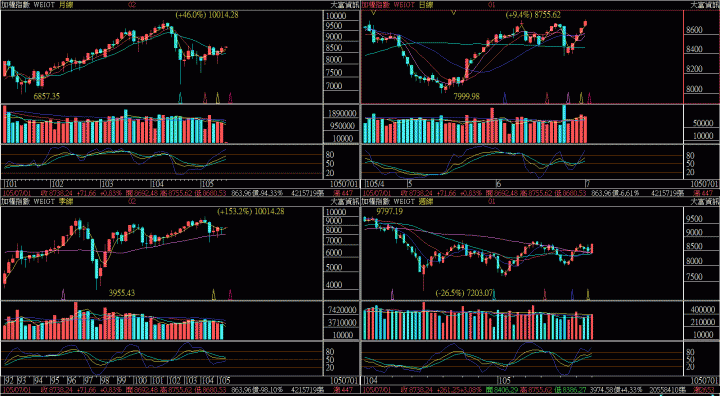This screenshot has height=396, width=720.
Task: Click yellow spike marker in 週線 chart
Action: coord(589,294)
